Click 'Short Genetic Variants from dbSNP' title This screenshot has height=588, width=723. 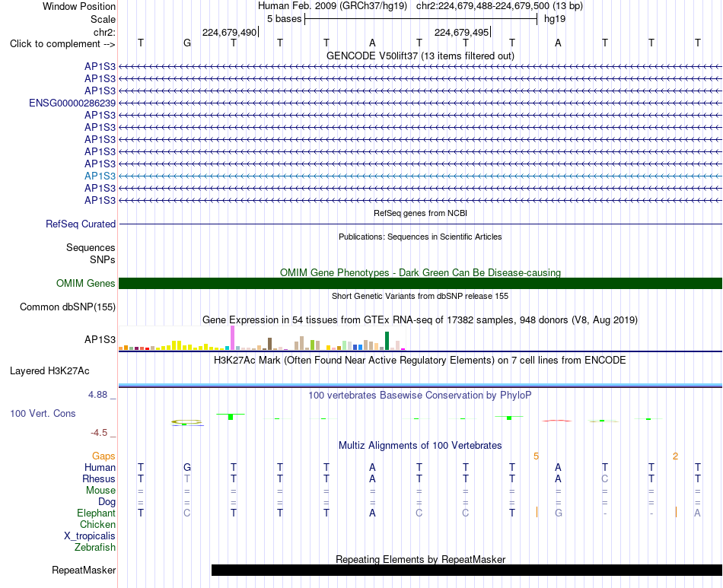420,297
